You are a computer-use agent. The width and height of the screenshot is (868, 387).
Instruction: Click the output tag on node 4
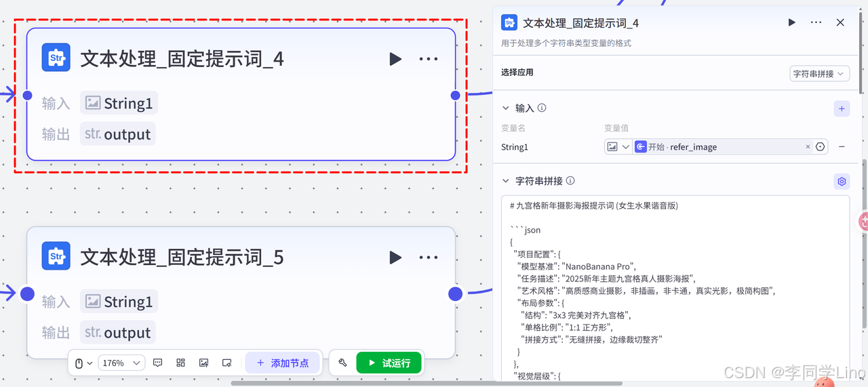point(118,134)
